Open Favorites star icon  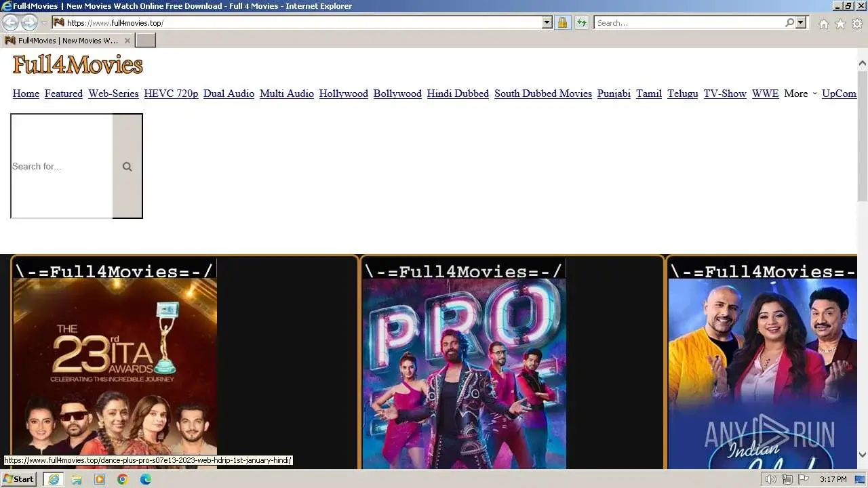pos(840,24)
